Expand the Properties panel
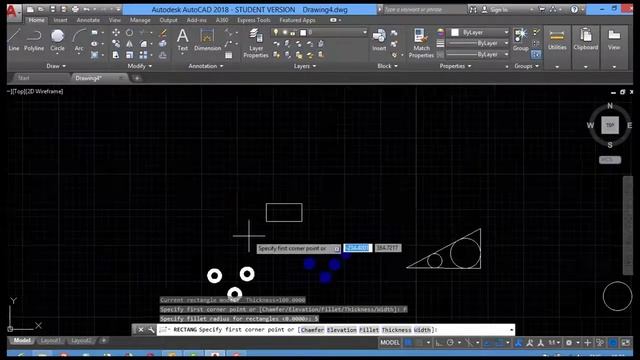Image resolution: width=640 pixels, height=360 pixels. [x=455, y=66]
